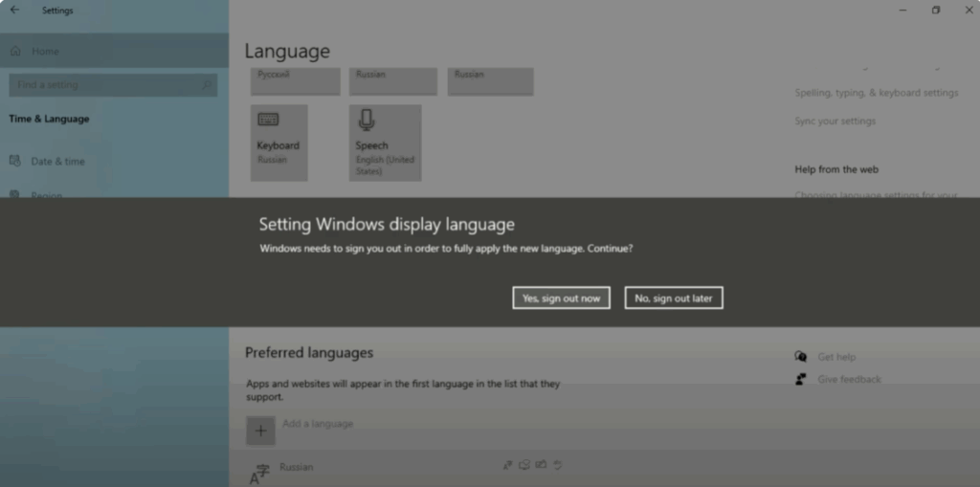The width and height of the screenshot is (980, 487).
Task: Click the Home house icon
Action: click(15, 51)
